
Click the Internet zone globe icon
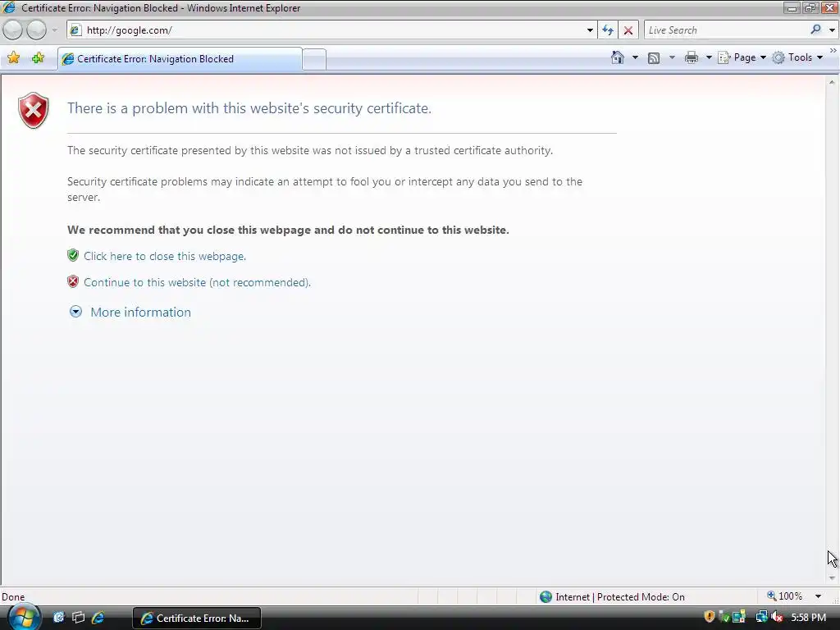point(546,597)
